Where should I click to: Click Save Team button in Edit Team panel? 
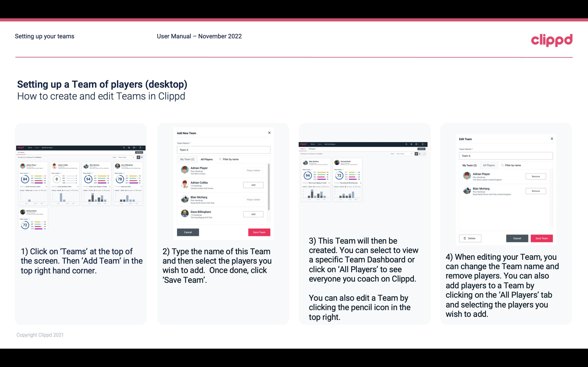[541, 238]
